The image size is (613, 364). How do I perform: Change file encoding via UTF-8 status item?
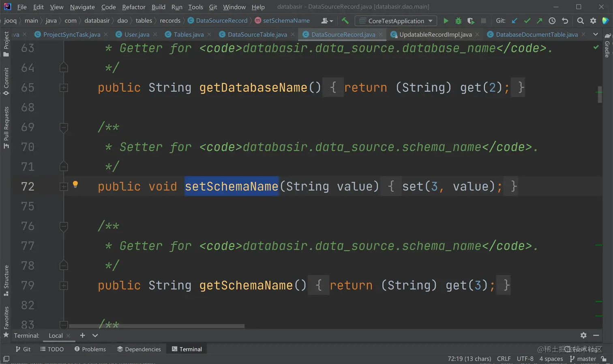point(525,359)
